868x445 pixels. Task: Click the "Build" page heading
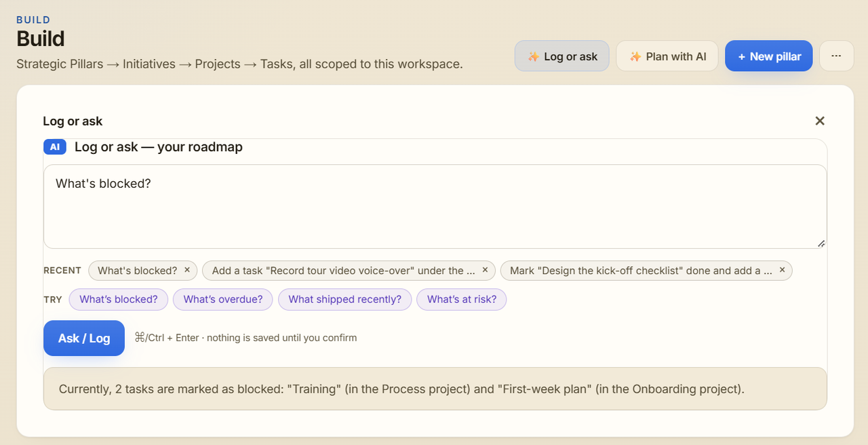[41, 39]
